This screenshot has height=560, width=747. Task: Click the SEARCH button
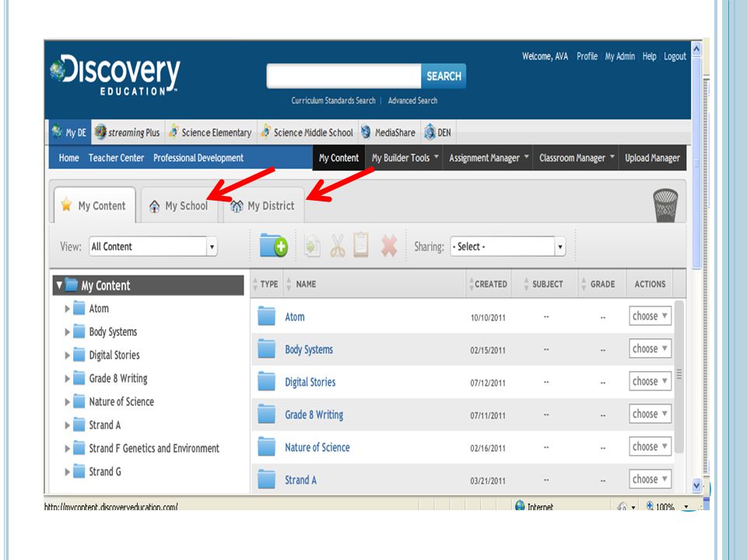pyautogui.click(x=444, y=75)
